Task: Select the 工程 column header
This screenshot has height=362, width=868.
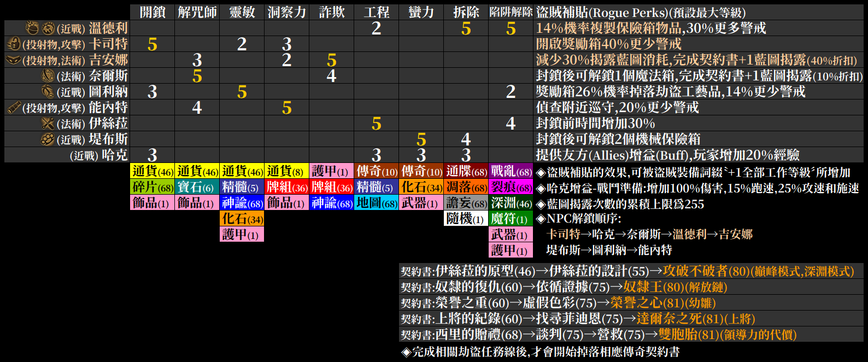Action: (x=377, y=12)
